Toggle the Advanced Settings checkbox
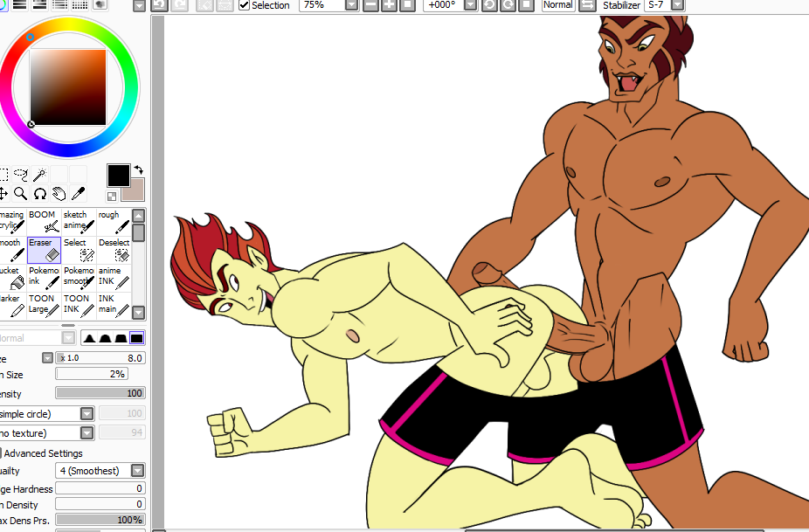The image size is (809, 532). click(2, 453)
